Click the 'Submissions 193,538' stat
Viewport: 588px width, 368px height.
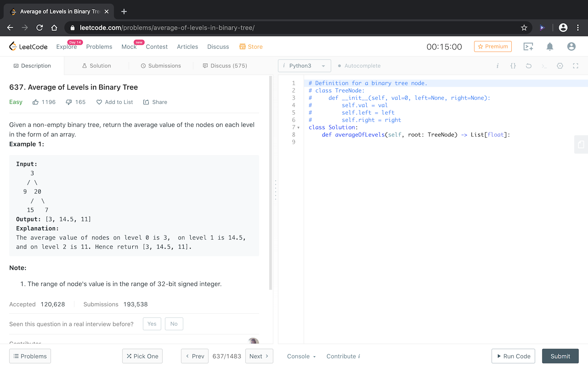(x=115, y=304)
